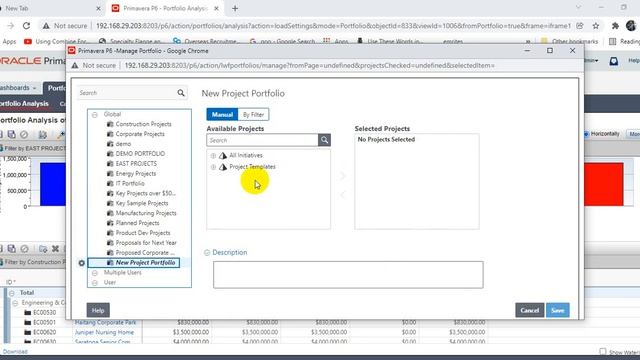Select the EAST PROJECTS portfolio
The image size is (640, 360).
click(x=136, y=164)
